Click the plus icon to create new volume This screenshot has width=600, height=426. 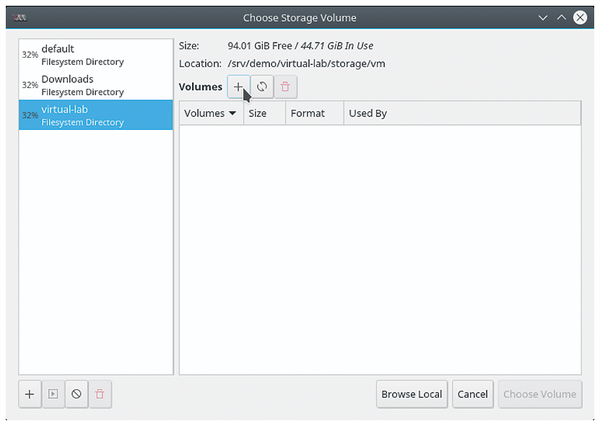(x=238, y=87)
